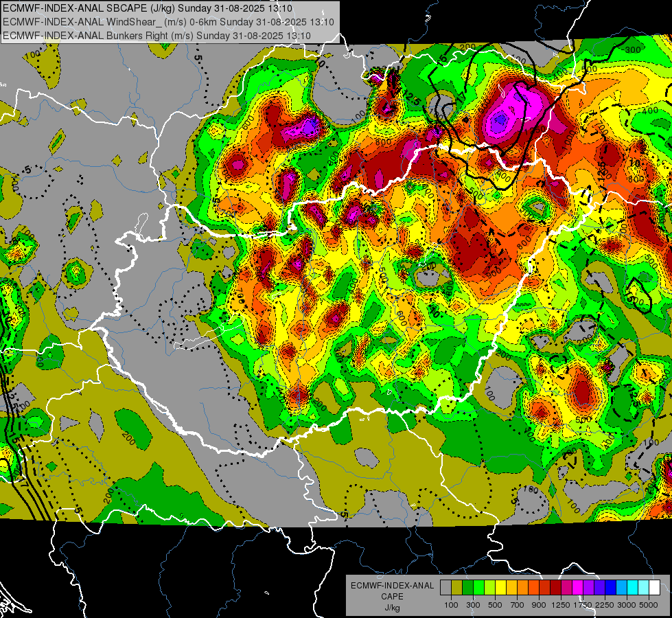The height and width of the screenshot is (618, 672).
Task: Click the J/kg unit text in legend
Action: point(392,608)
